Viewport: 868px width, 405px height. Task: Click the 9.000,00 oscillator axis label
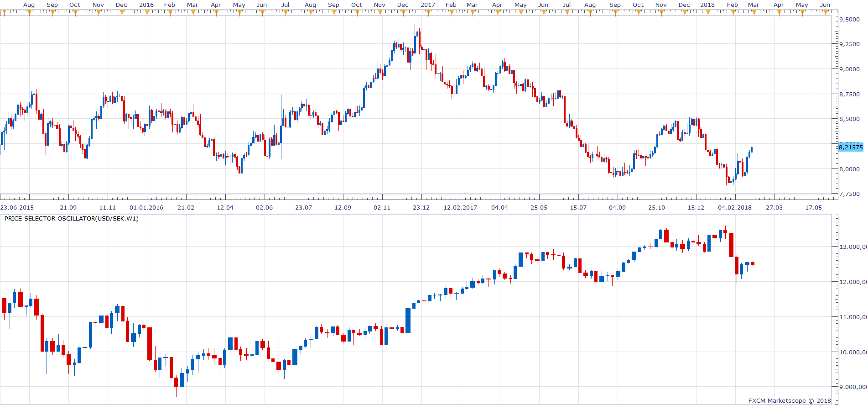(853, 387)
